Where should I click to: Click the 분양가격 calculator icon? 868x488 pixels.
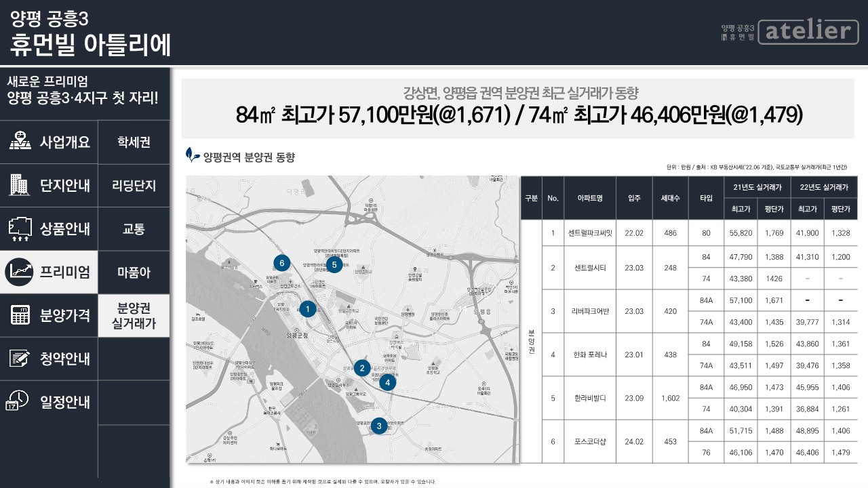coord(20,315)
